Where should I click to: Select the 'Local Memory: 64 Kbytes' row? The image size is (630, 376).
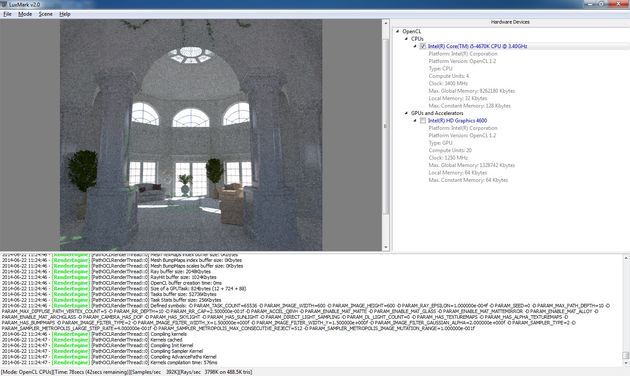[458, 173]
